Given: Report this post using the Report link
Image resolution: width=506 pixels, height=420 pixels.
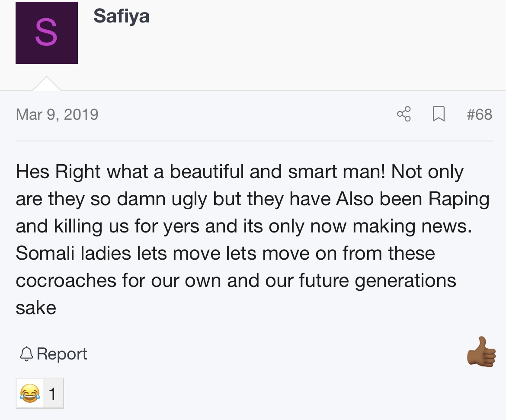Looking at the screenshot, I should point(62,354).
